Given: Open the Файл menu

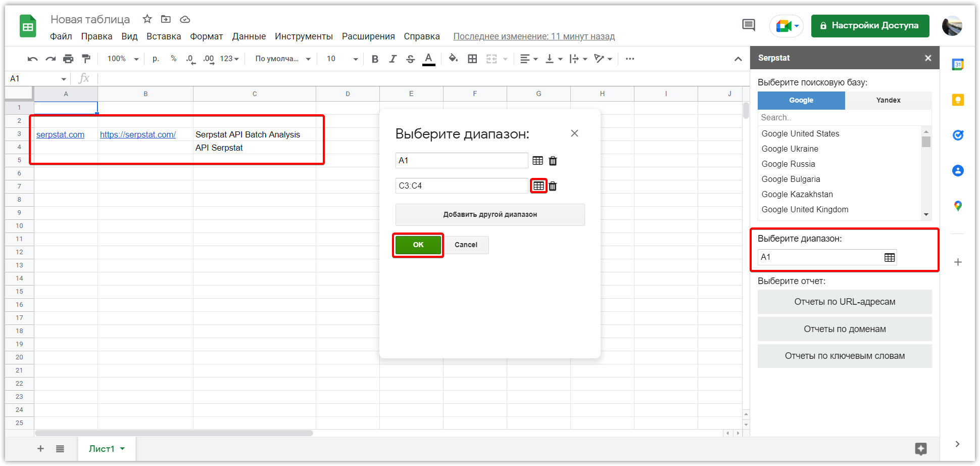Looking at the screenshot, I should pyautogui.click(x=61, y=36).
